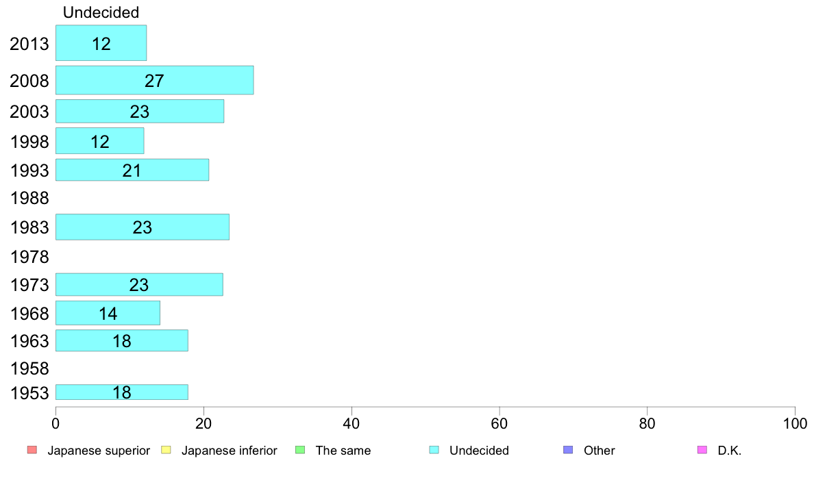Select the 2008 bar showing 27

155,80
